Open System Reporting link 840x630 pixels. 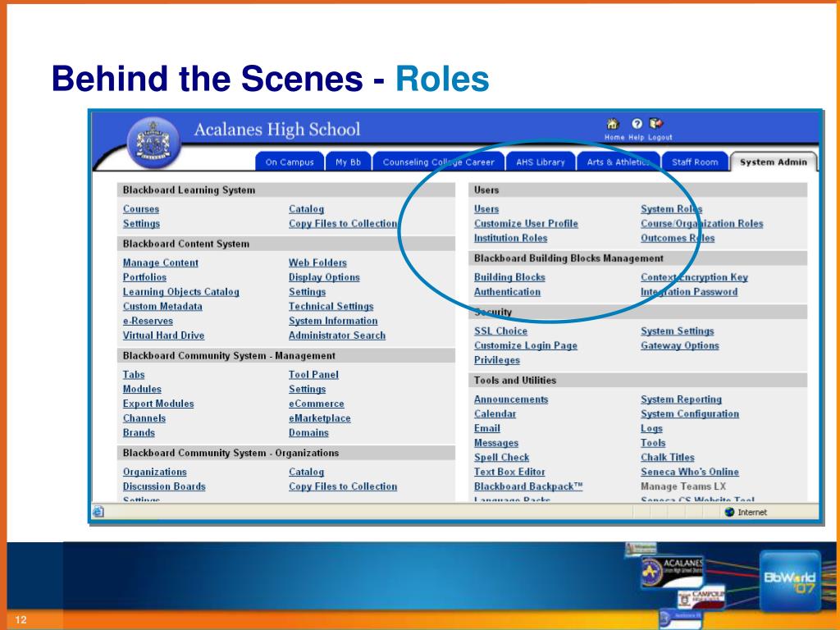[x=681, y=399]
